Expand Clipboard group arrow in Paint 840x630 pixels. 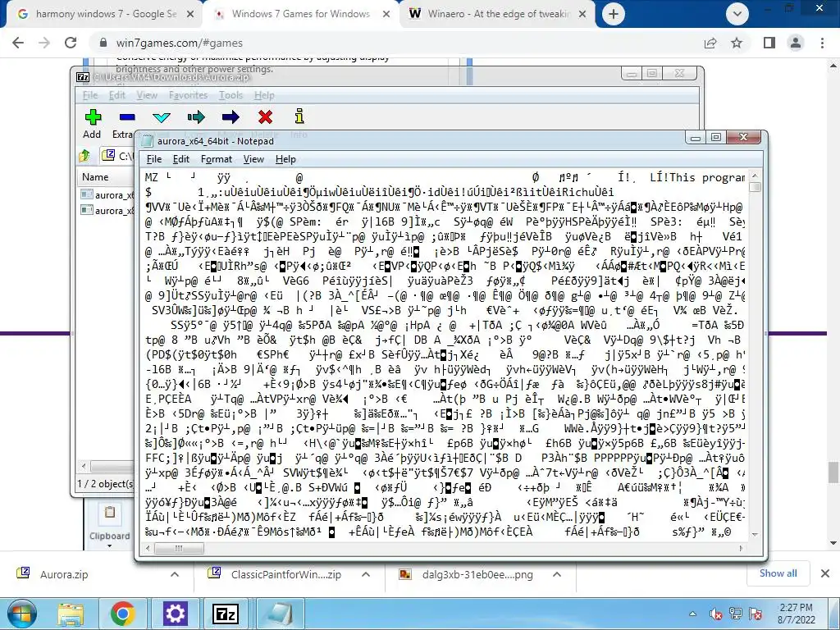110,546
